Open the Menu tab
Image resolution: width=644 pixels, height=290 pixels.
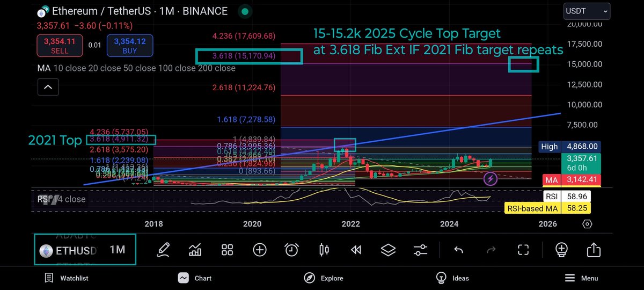(582, 278)
